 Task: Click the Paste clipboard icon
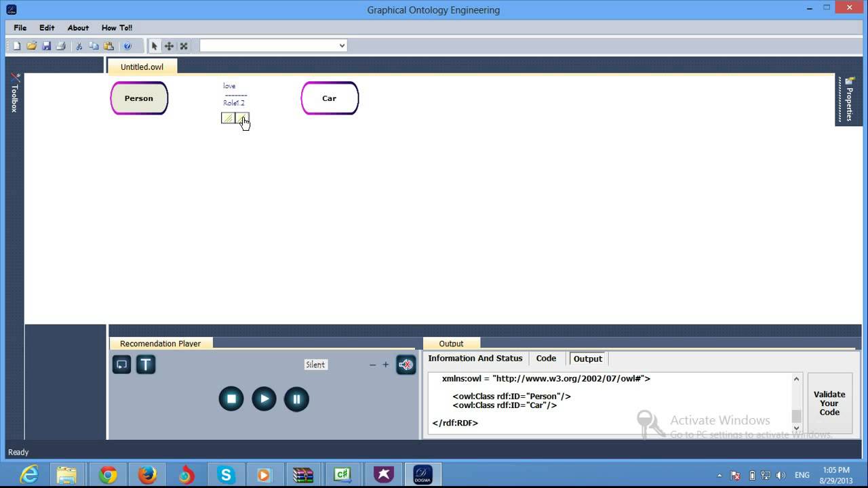tap(108, 46)
